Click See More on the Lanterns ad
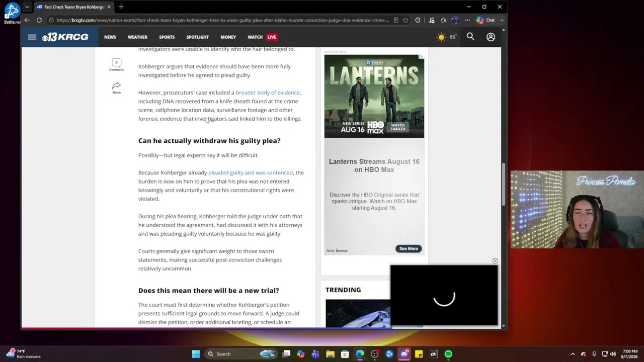Screen dimensions: 644x362 coord(409,248)
